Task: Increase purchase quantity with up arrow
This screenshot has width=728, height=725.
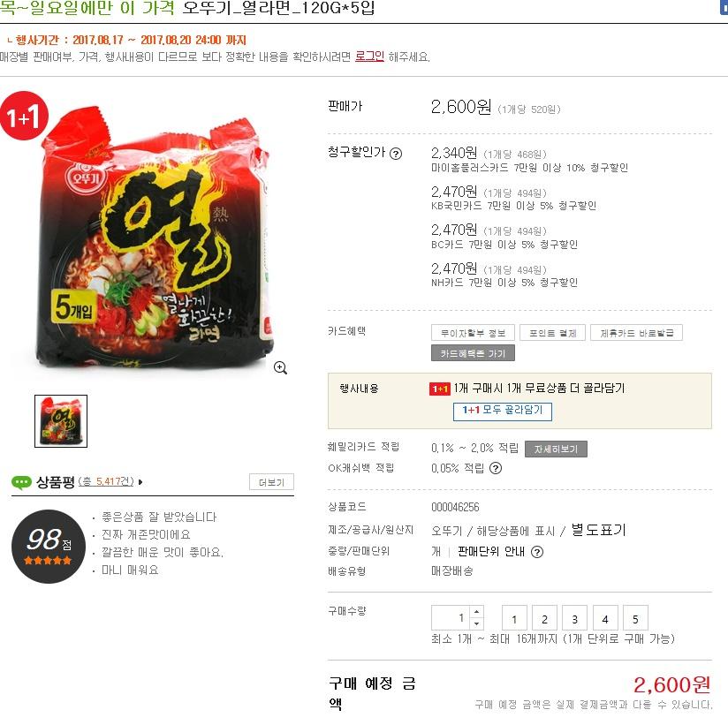Action: pos(477,612)
